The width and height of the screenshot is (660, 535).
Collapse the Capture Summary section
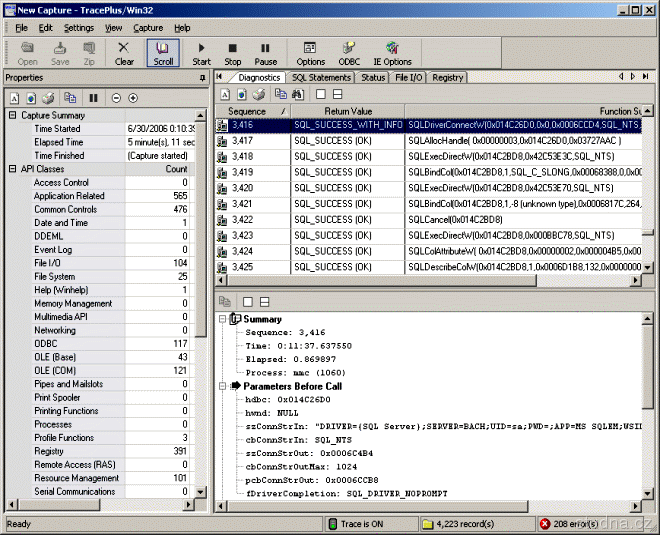(x=12, y=116)
